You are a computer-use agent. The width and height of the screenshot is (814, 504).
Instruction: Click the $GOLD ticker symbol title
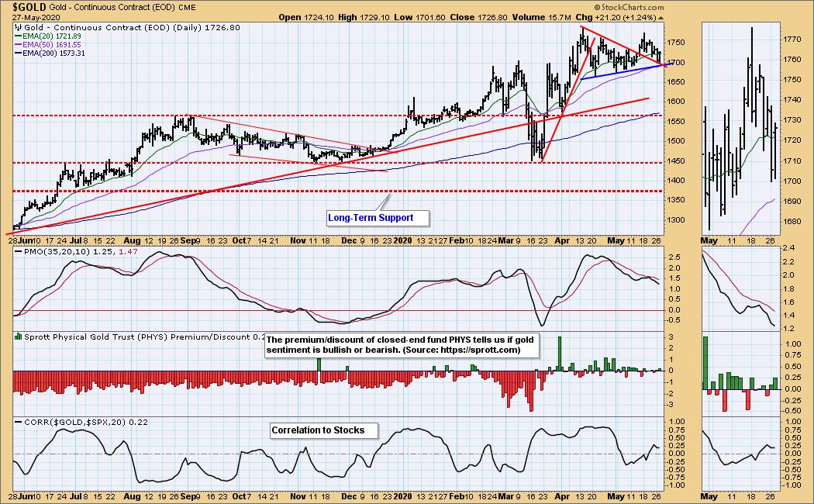tap(30, 7)
